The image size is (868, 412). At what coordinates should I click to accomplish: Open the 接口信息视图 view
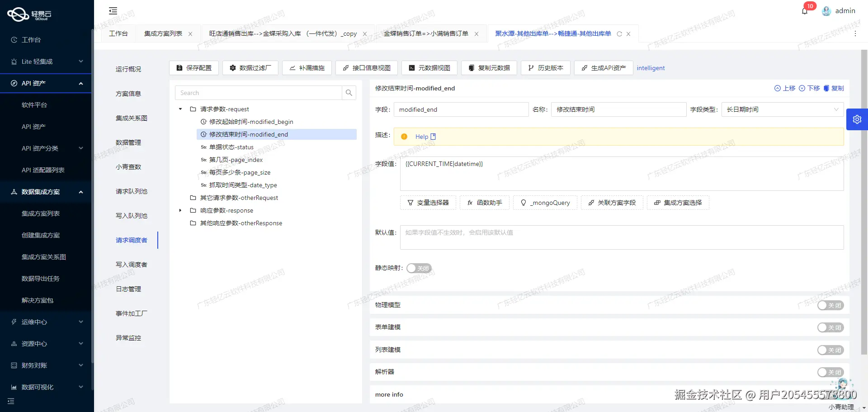pos(366,68)
